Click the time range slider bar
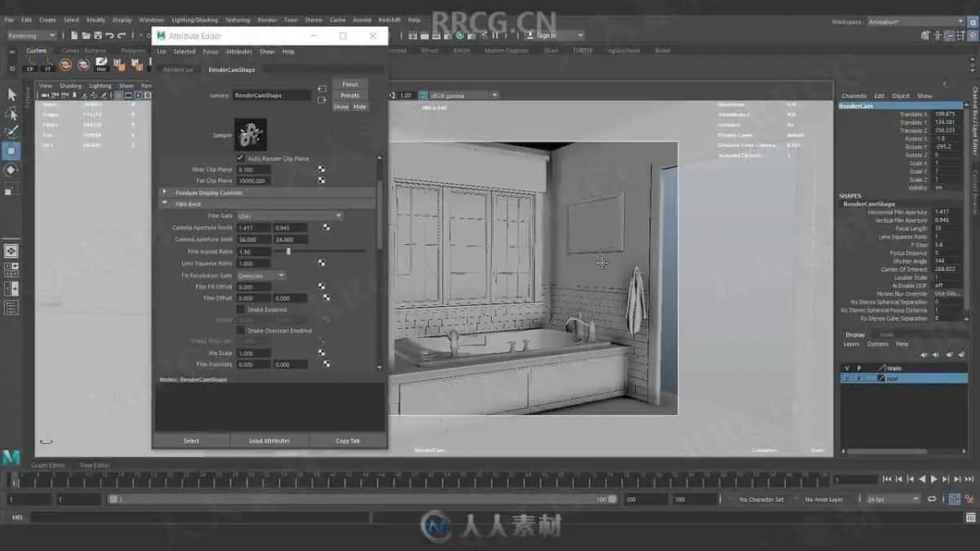Screen dimensions: 980x551 (x=363, y=499)
